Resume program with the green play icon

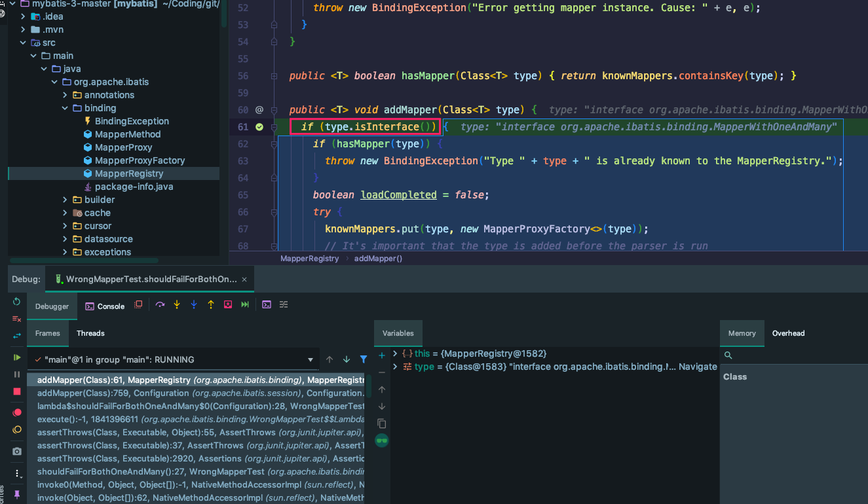point(17,357)
